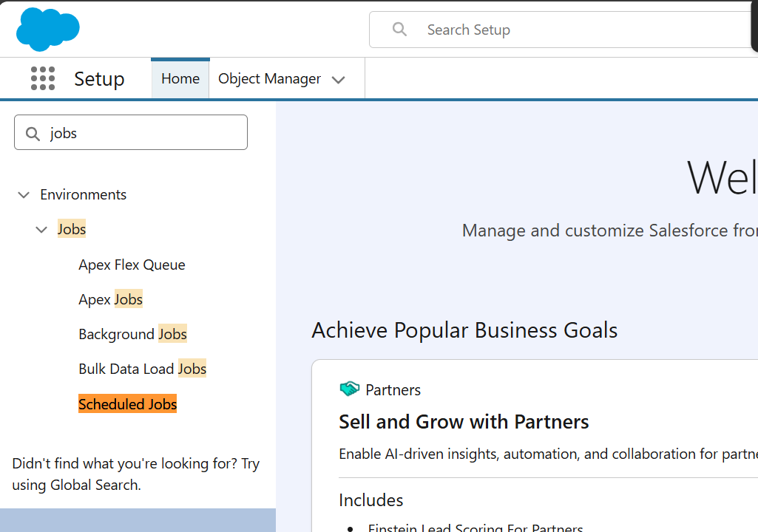Viewport: 758px width, 532px height.
Task: Go to Apex Jobs
Action: pos(110,299)
